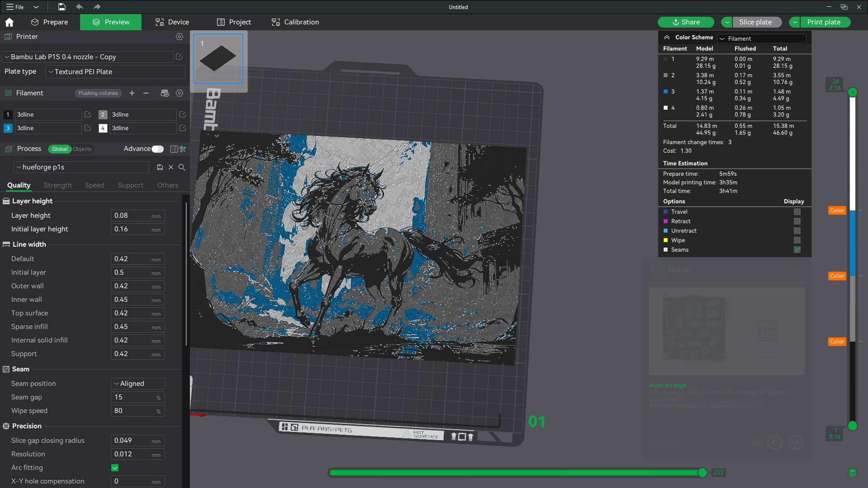868x488 pixels.
Task: Click the Undo arrow icon
Action: pos(80,7)
